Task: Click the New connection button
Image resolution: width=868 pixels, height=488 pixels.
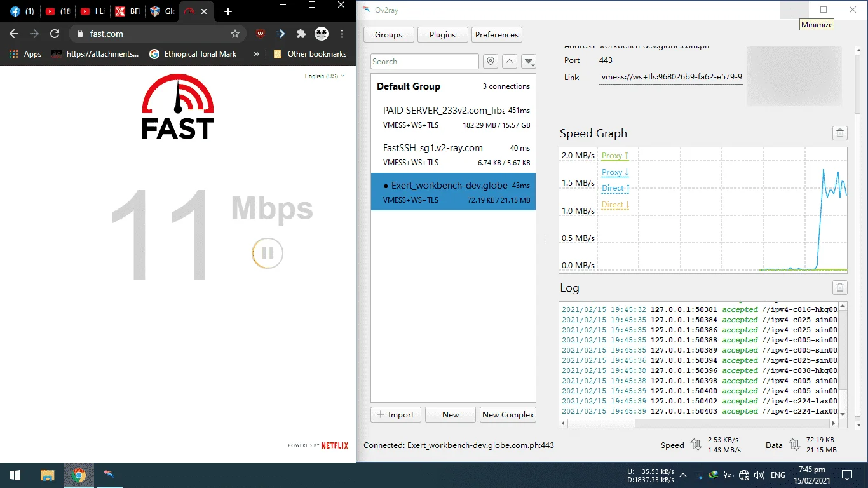Action: (x=451, y=414)
